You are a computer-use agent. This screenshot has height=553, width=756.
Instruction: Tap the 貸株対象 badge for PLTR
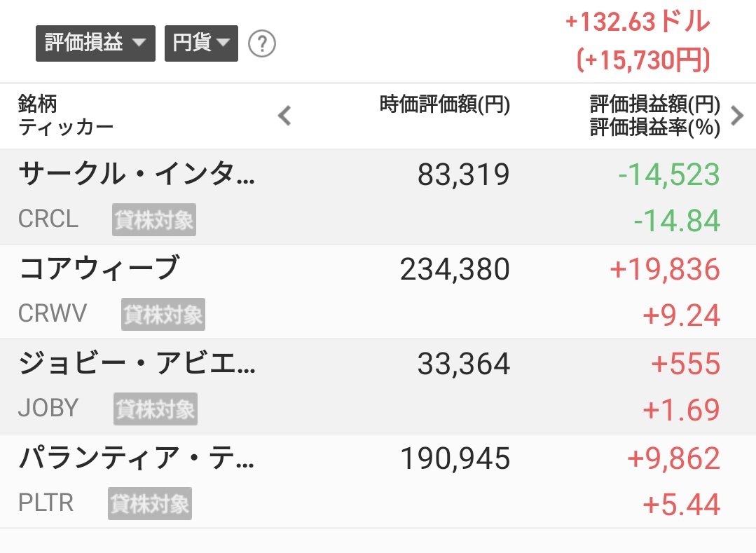[x=149, y=504]
